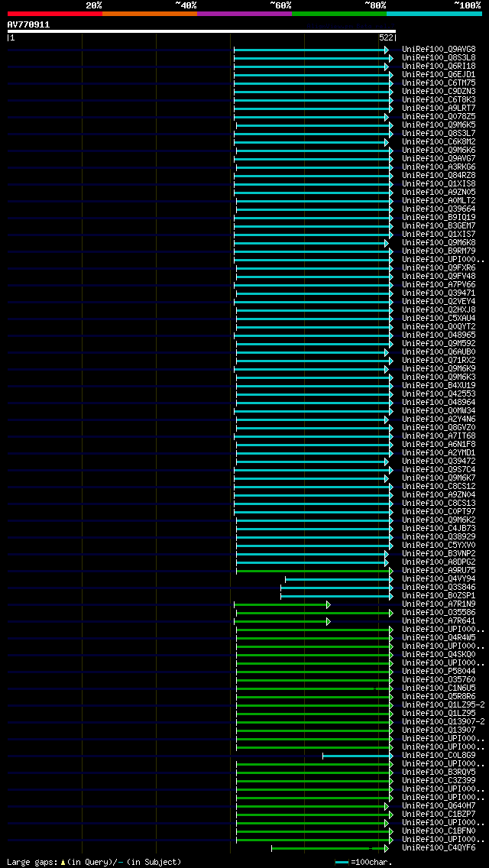Click the UniRef100_Q39664 entry

[x=439, y=209]
